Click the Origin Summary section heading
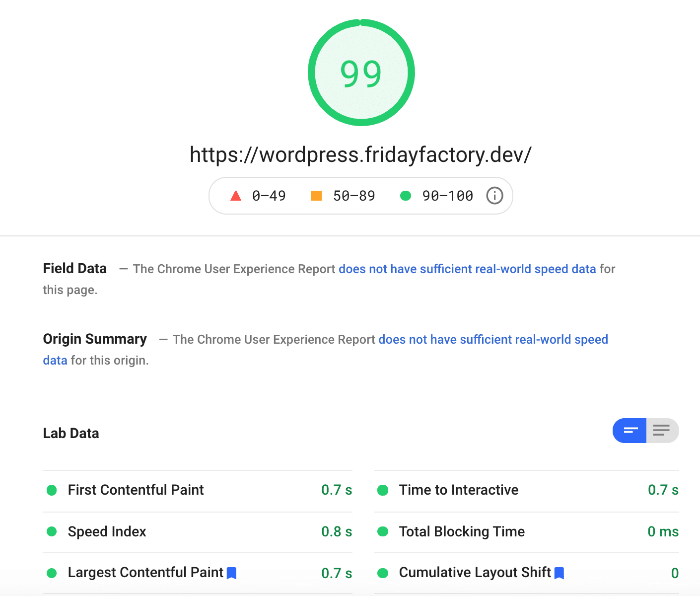Image resolution: width=700 pixels, height=596 pixels. (94, 339)
